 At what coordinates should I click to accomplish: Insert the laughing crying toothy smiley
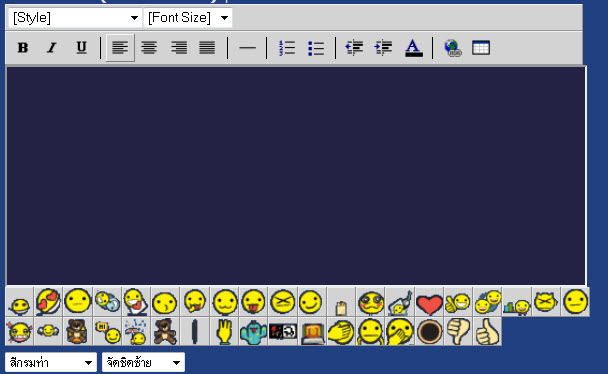19,331
